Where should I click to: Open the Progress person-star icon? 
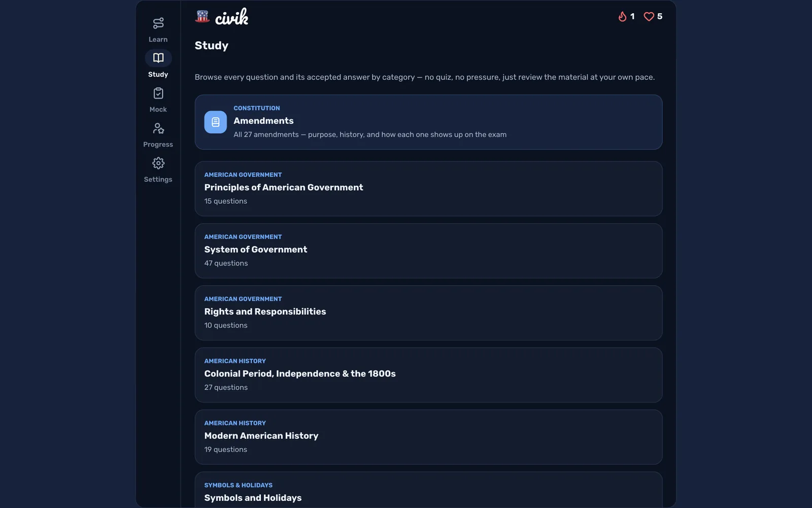click(158, 128)
